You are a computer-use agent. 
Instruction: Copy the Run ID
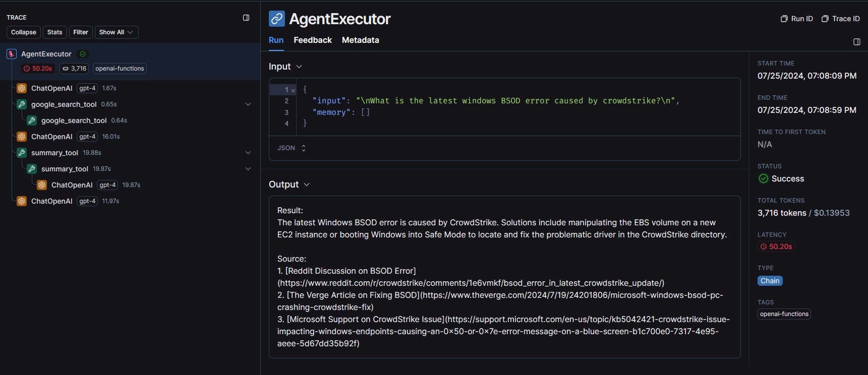[x=797, y=19]
